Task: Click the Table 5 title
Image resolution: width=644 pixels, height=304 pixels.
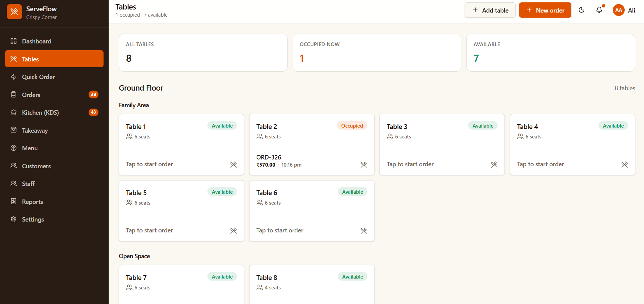Action: coord(136,193)
